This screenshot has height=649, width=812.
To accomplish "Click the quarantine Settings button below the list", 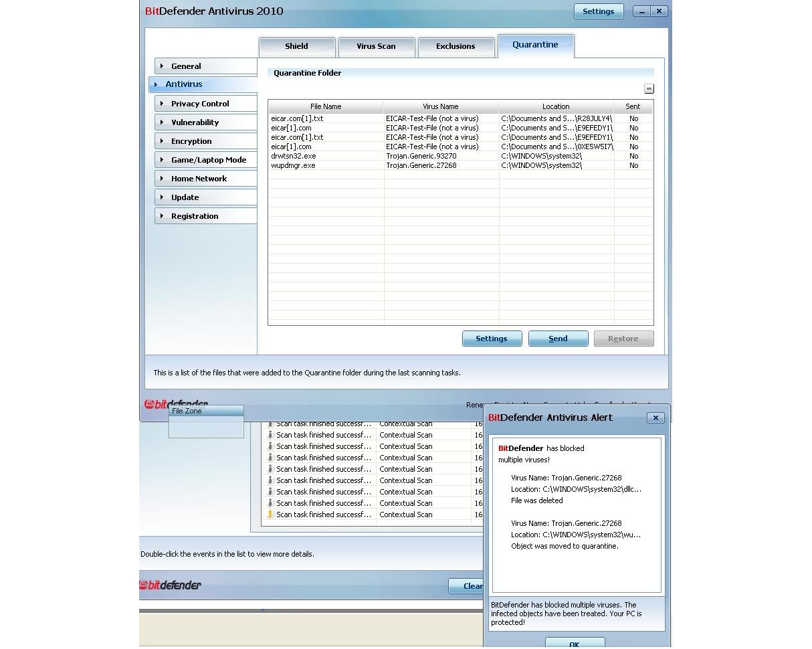I will [492, 339].
